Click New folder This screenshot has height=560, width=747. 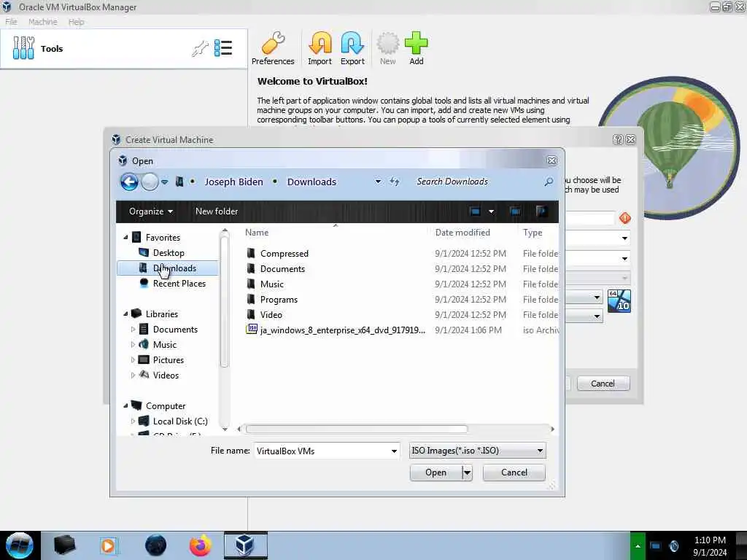217,211
